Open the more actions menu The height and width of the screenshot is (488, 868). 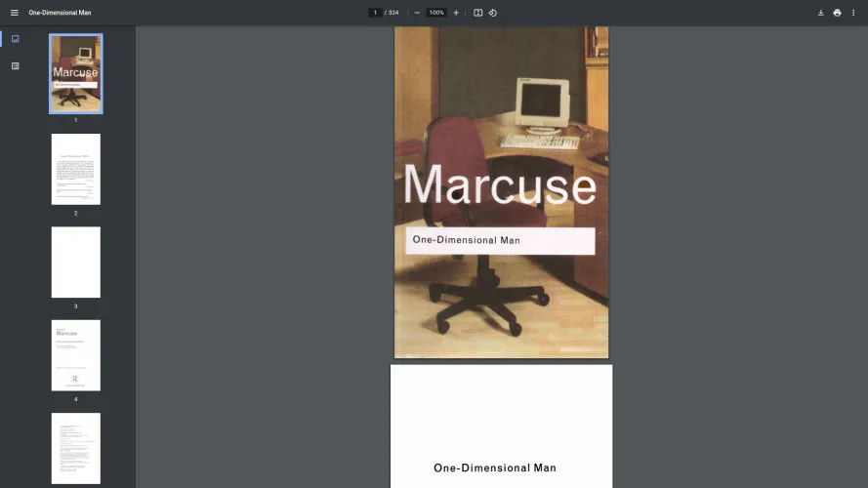[853, 13]
